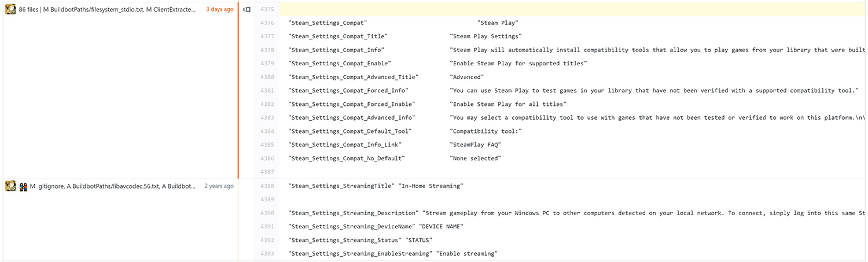Viewport: 868px width, 262px height.
Task: Select line number 4390
Action: pyautogui.click(x=267, y=213)
